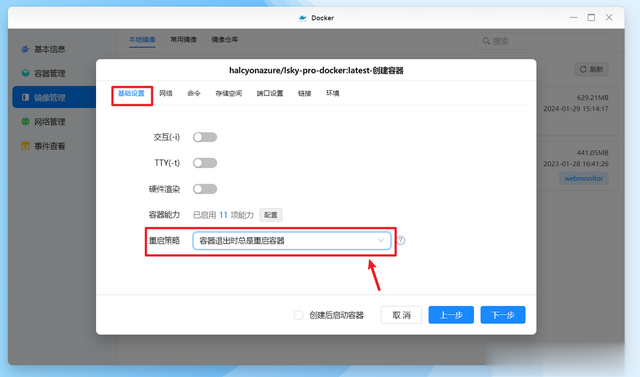Open the 常用镜像 tab
This screenshot has width=640, height=377.
click(x=183, y=40)
